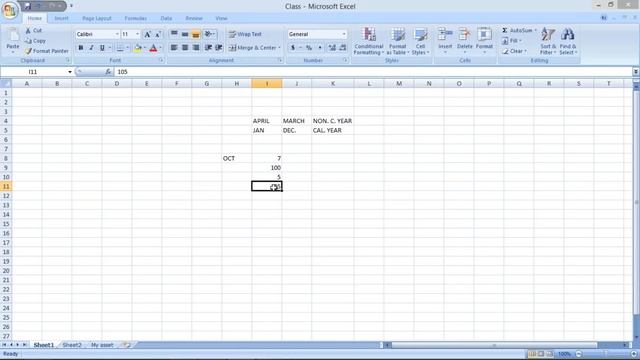The width and height of the screenshot is (640, 360).
Task: Switch to Insert ribbon tab
Action: (61, 18)
